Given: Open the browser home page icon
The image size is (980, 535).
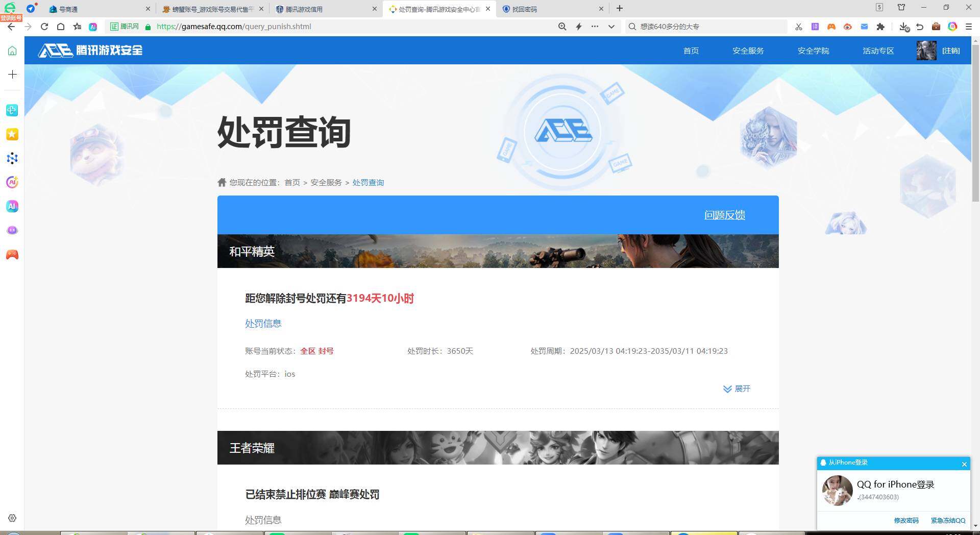Looking at the screenshot, I should (61, 27).
